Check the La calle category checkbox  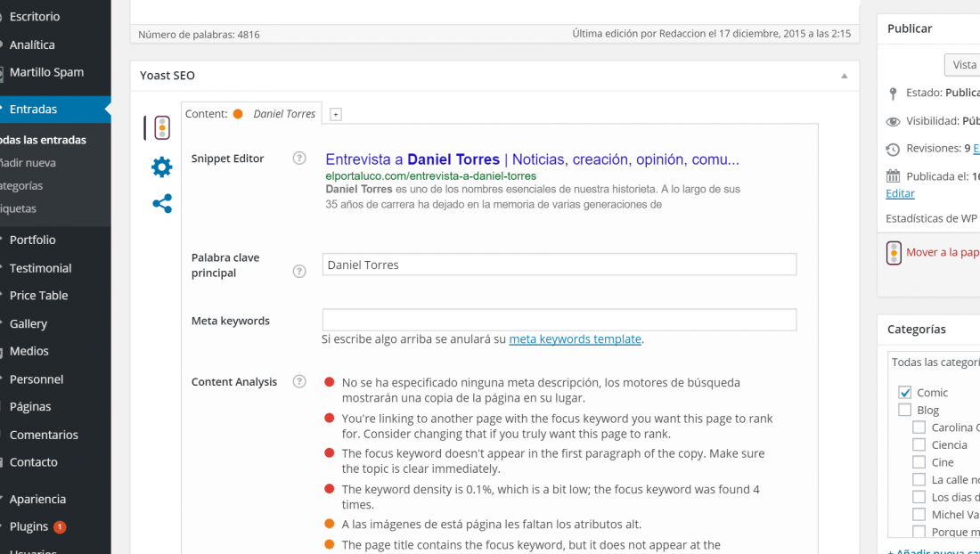coord(919,480)
